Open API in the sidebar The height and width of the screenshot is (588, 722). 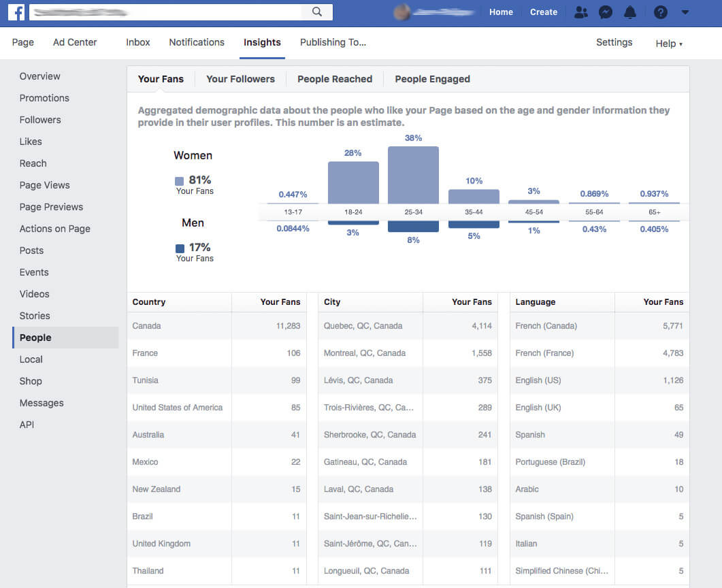pyautogui.click(x=27, y=425)
